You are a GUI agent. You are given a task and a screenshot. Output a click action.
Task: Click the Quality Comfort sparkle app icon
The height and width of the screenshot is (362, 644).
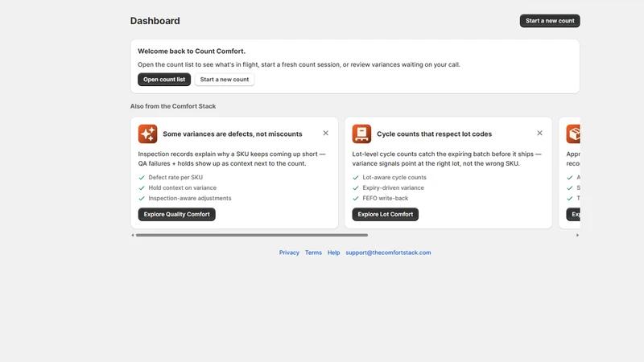click(147, 134)
